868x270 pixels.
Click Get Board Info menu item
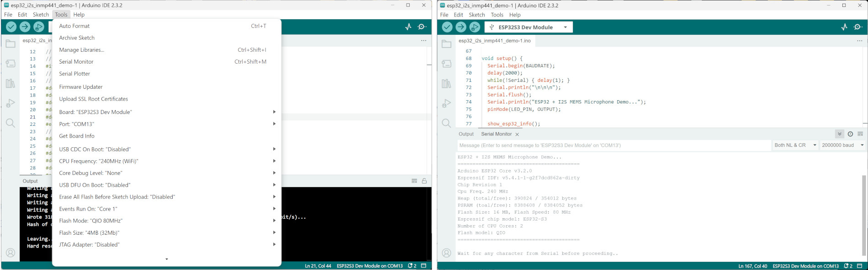point(167,136)
